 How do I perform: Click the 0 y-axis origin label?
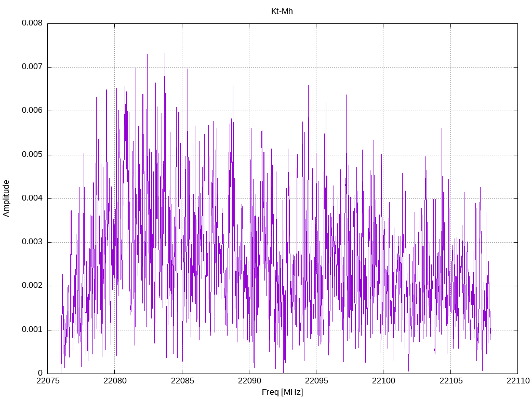tap(40, 373)
